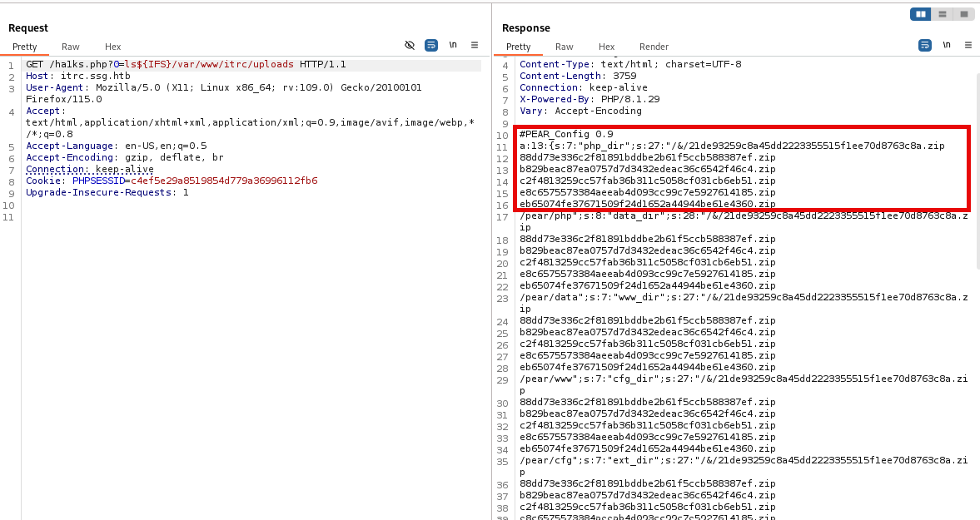Image resolution: width=980 pixels, height=520 pixels.
Task: Click the #PEAR_Config 0.9 line
Action: [566, 134]
